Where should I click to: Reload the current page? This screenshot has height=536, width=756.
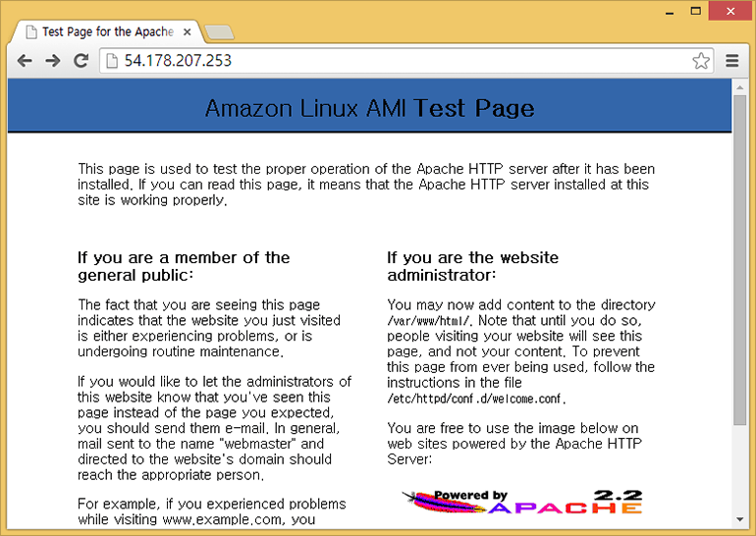81,61
